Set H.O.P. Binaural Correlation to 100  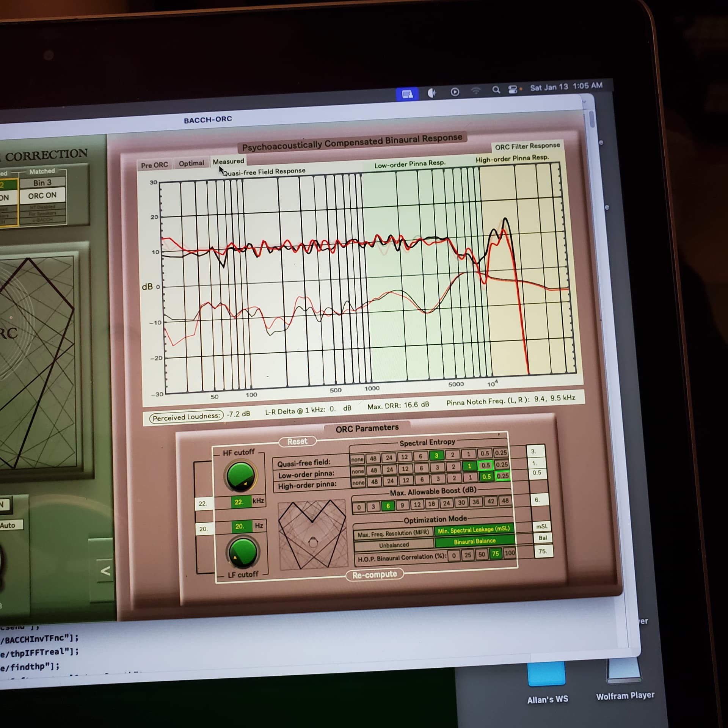coord(510,553)
